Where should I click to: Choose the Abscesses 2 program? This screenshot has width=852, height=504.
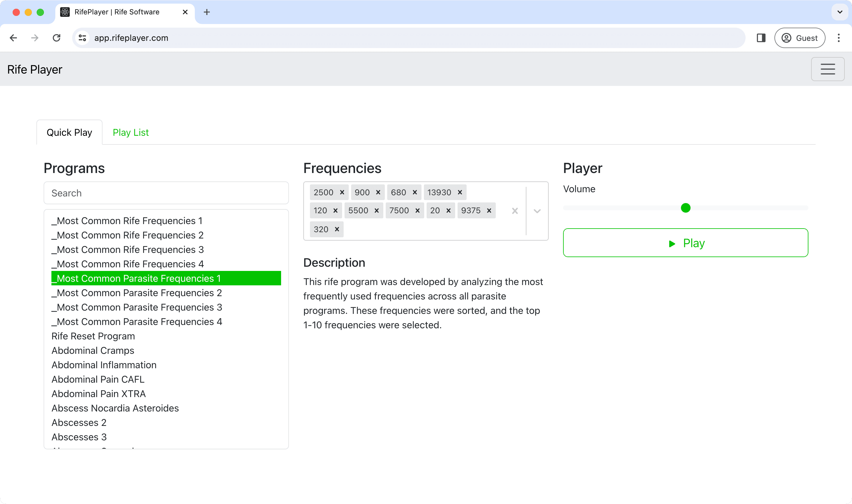166,423
